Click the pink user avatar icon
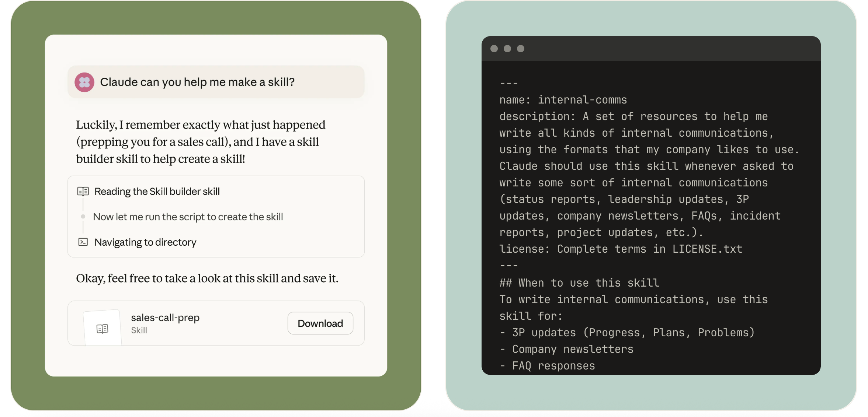Image resolution: width=868 pixels, height=417 pixels. coord(84,82)
